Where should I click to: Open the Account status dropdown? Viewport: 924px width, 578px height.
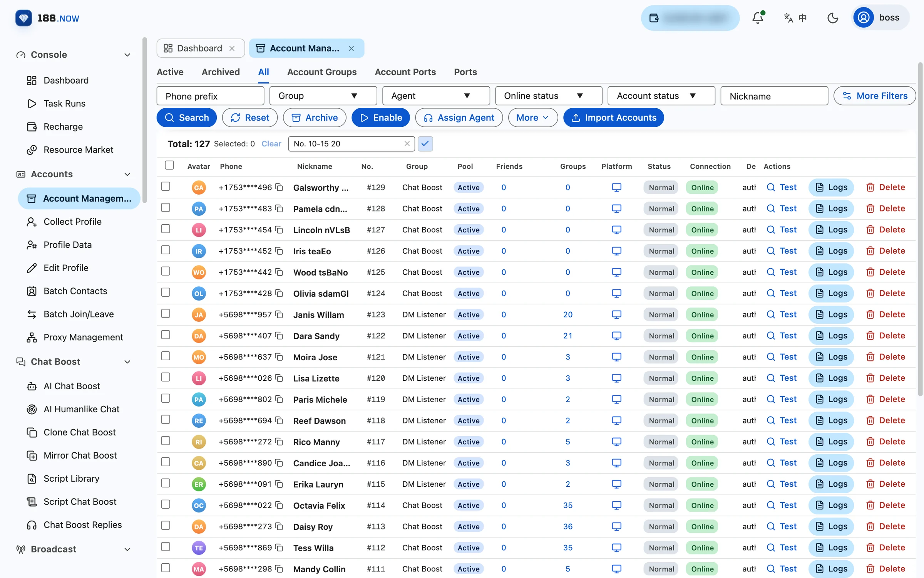pos(661,96)
